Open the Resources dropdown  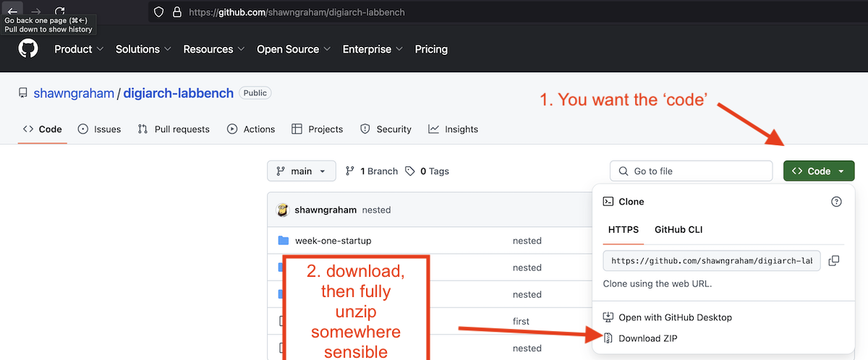click(215, 49)
